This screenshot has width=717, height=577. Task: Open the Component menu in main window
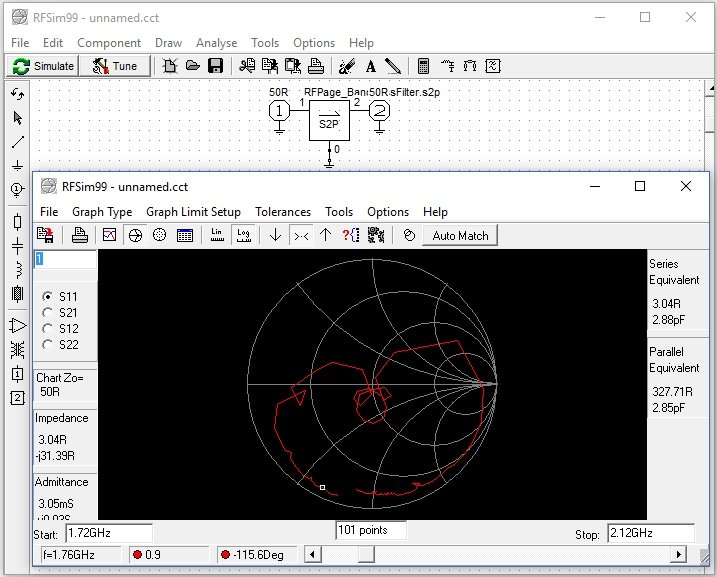[109, 43]
